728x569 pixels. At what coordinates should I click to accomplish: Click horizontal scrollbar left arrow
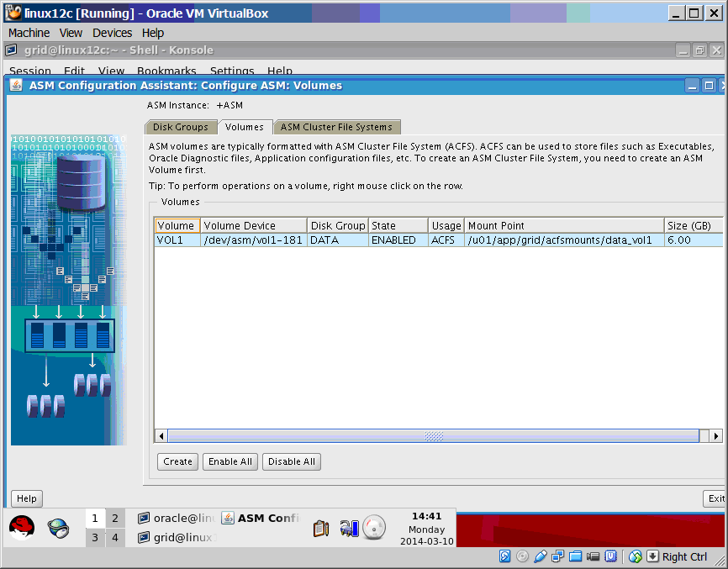point(161,436)
